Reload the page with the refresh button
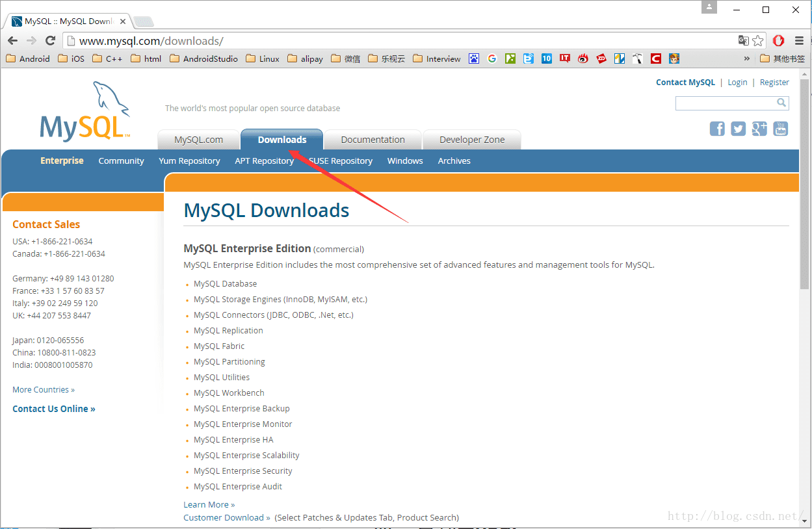Viewport: 812px width, 529px height. pos(50,40)
